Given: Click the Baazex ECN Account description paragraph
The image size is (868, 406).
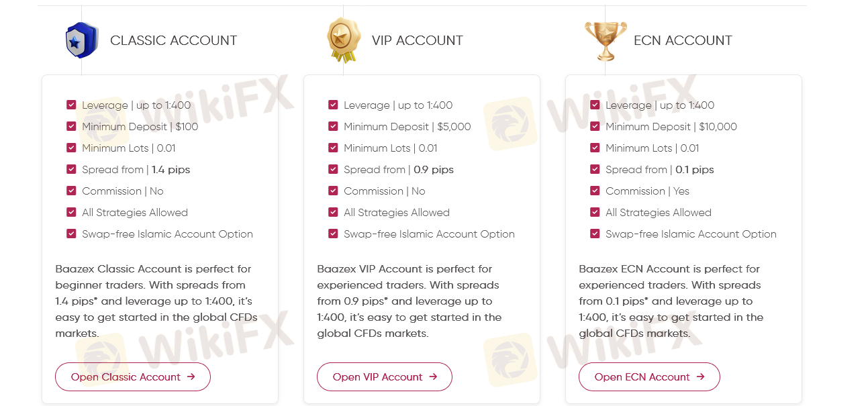Looking at the screenshot, I should point(671,301).
